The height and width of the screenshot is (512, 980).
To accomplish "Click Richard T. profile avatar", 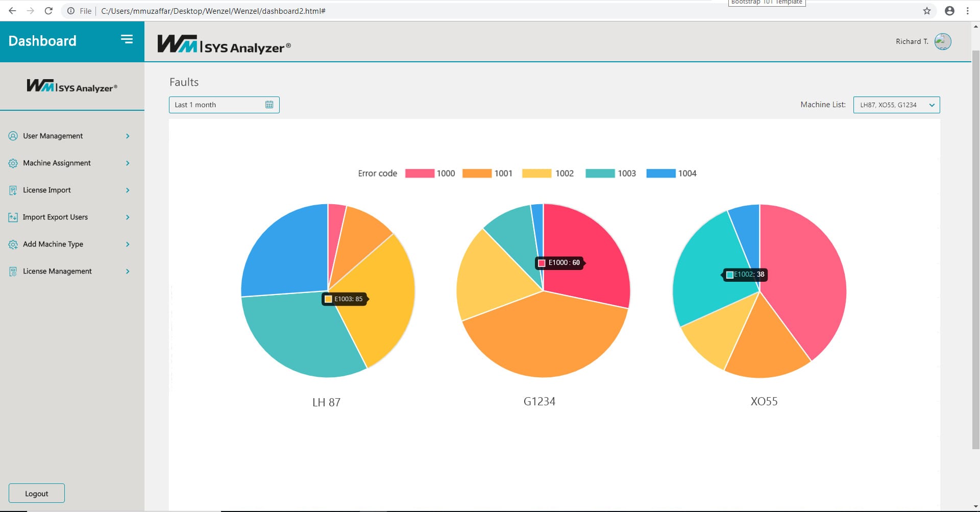I will [942, 41].
